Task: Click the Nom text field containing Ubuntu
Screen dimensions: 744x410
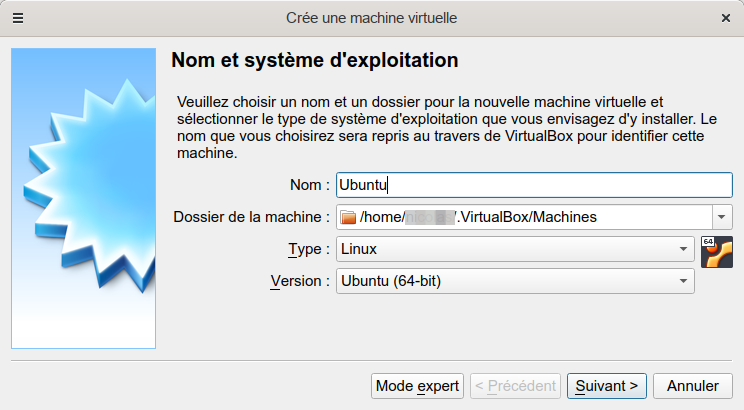Action: [535, 185]
